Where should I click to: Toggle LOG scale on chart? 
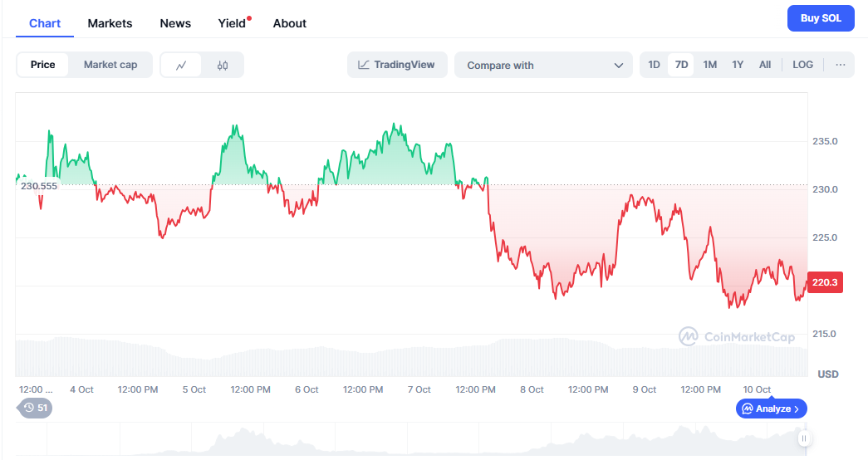803,65
